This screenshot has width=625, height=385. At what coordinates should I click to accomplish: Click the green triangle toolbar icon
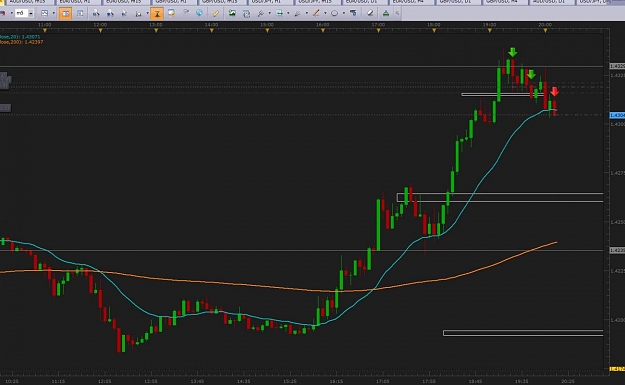click(386, 13)
